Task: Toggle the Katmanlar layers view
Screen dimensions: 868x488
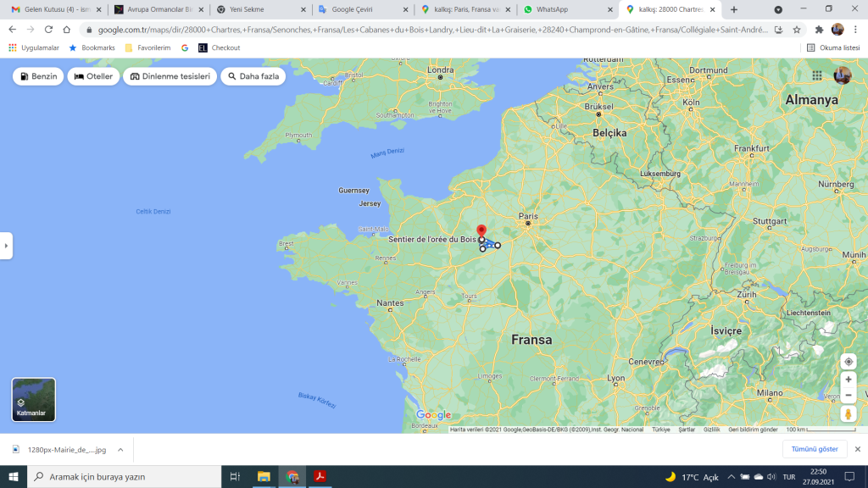Action: [34, 400]
